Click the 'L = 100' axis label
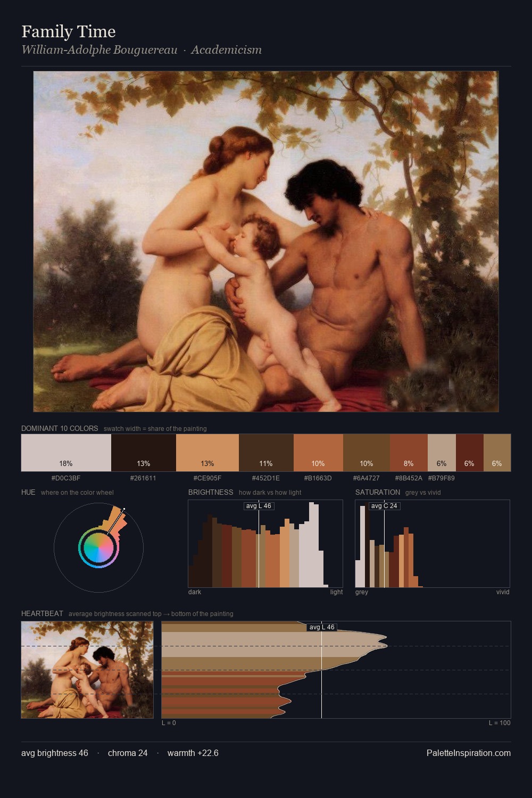Image resolution: width=532 pixels, height=798 pixels. tap(500, 723)
